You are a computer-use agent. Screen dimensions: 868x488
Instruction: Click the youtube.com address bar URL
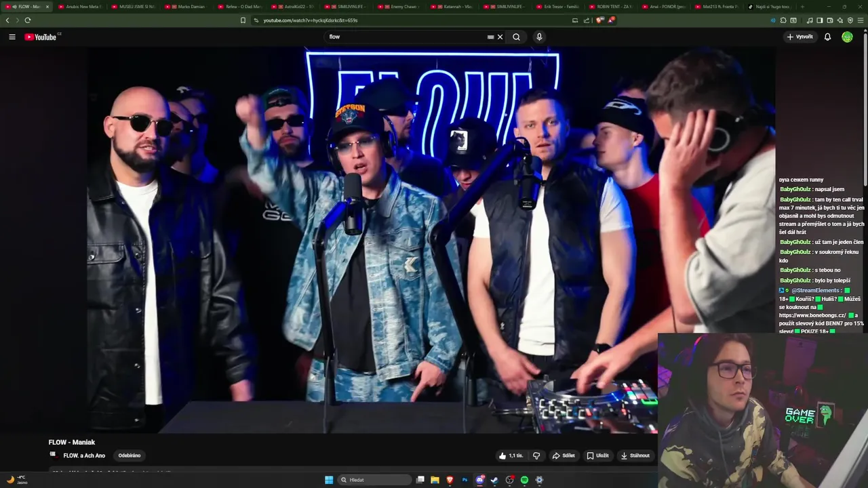(x=311, y=20)
